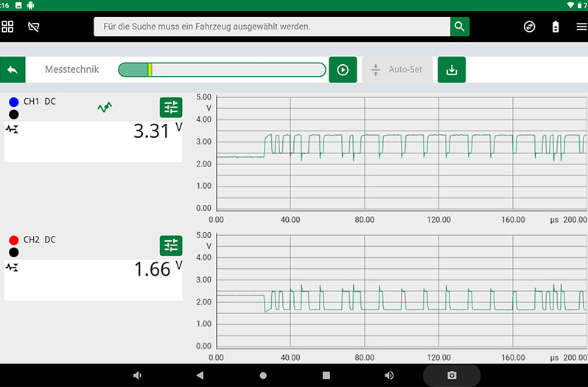The image size is (588, 387).
Task: Click the CH1 waveform graph
Action: coord(402,153)
